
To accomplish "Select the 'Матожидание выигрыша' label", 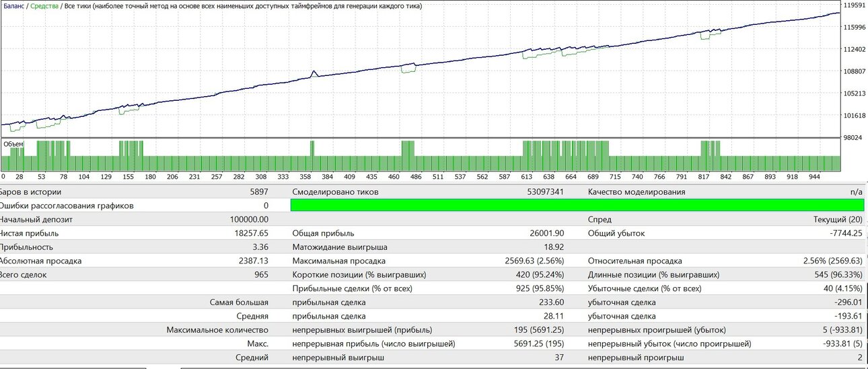I will (339, 247).
